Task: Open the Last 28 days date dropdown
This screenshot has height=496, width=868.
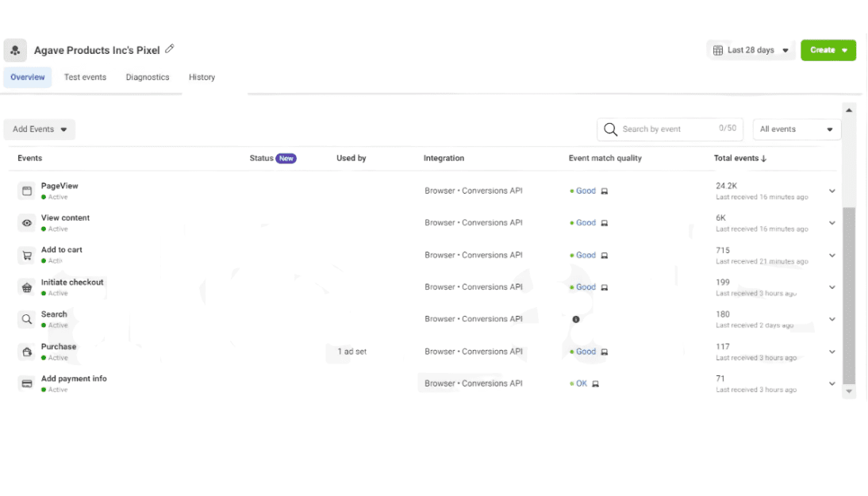Action: 751,50
